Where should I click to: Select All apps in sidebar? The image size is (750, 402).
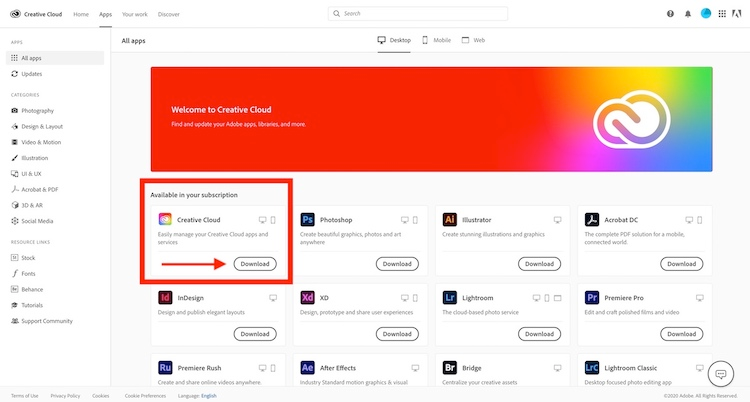(55, 58)
